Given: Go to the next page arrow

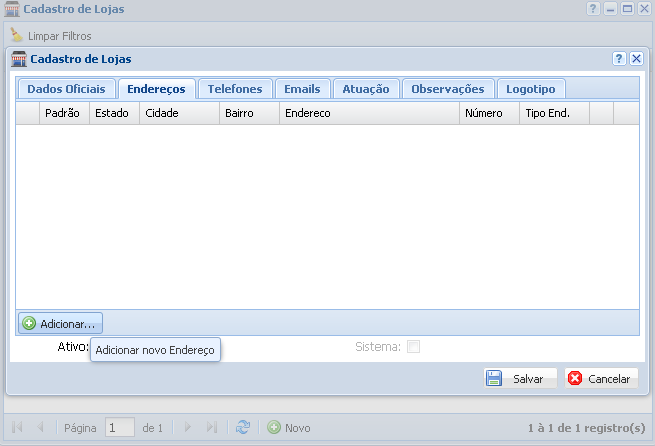Looking at the screenshot, I should (187, 427).
